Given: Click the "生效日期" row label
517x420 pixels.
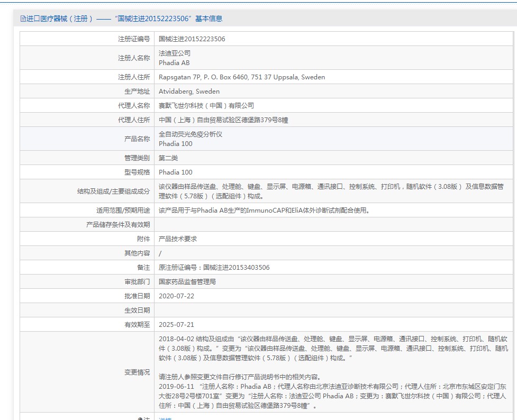Looking at the screenshot, I should point(137,310).
